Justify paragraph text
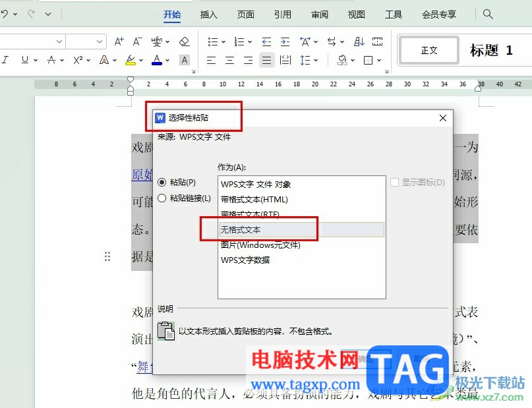Viewport: 532px width, 408px height. click(x=267, y=61)
